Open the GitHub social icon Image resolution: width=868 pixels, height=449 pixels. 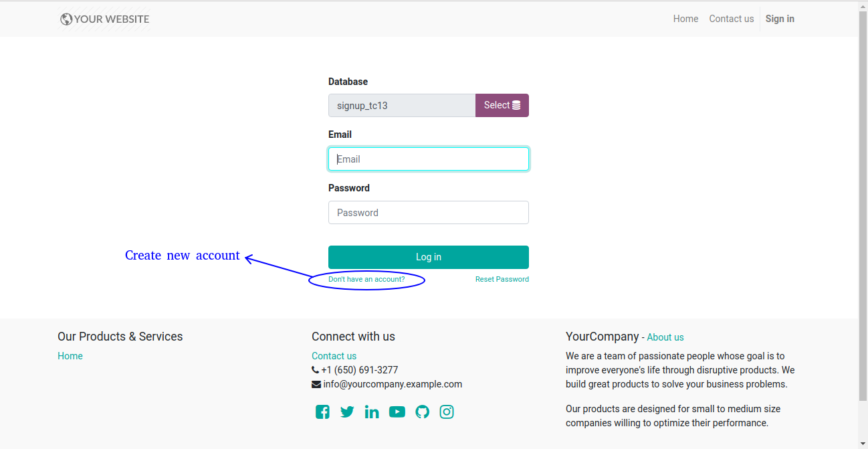click(422, 412)
